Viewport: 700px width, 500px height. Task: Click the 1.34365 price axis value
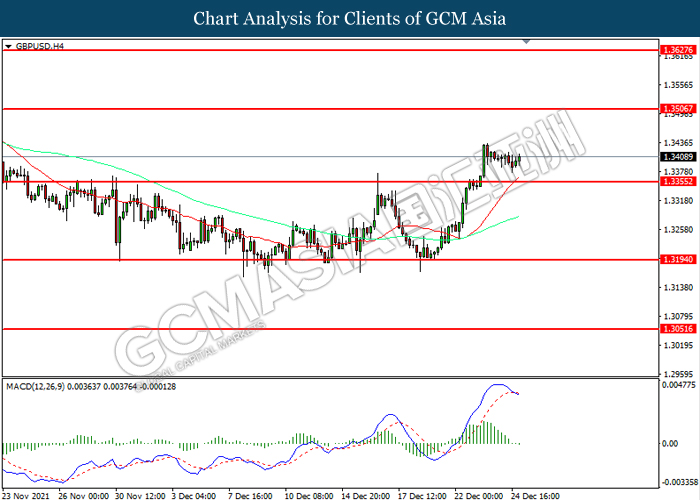point(679,142)
